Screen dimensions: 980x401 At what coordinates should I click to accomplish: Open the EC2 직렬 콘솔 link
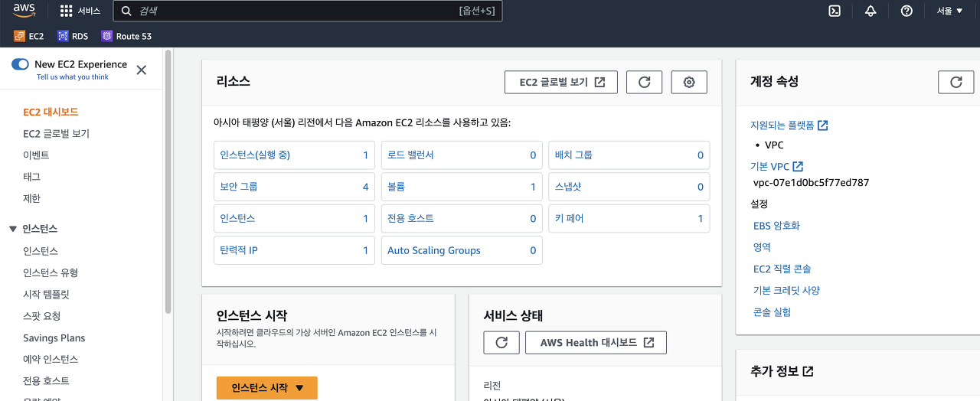[x=782, y=269]
